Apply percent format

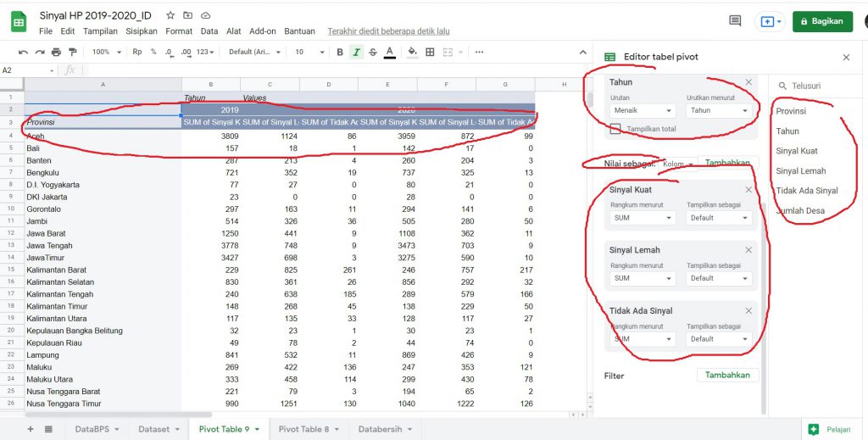pyautogui.click(x=153, y=52)
